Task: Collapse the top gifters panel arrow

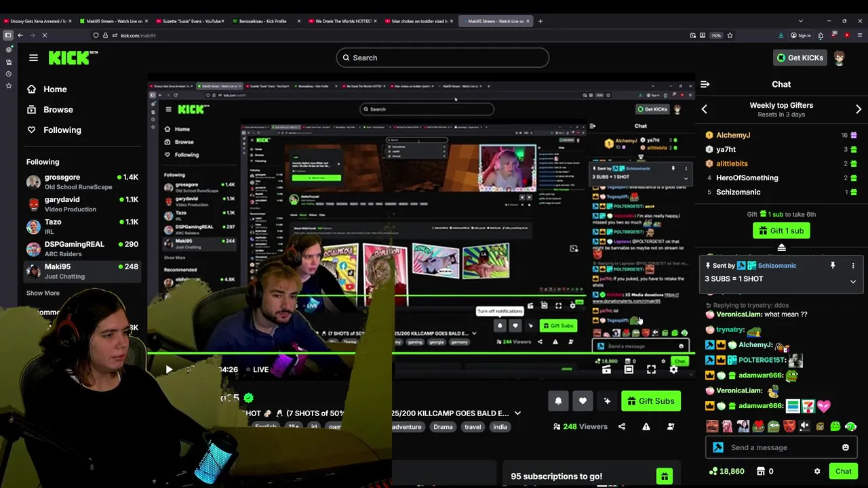Action: tap(781, 247)
